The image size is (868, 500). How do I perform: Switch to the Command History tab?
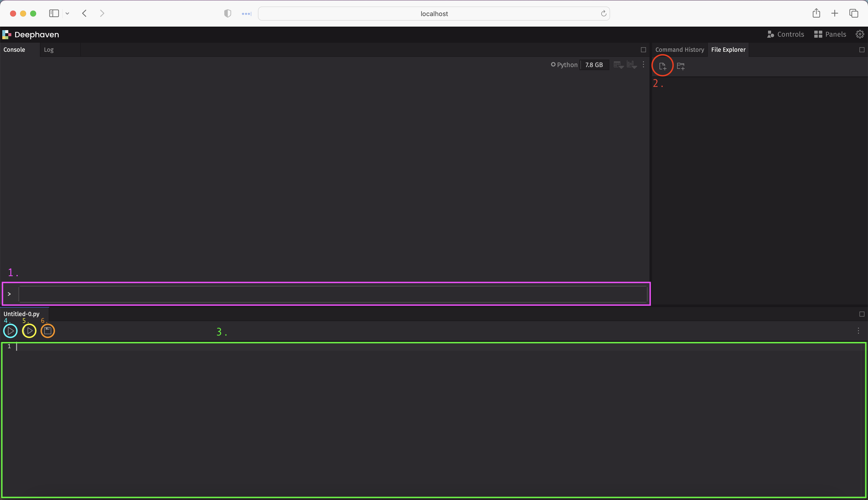pyautogui.click(x=679, y=49)
